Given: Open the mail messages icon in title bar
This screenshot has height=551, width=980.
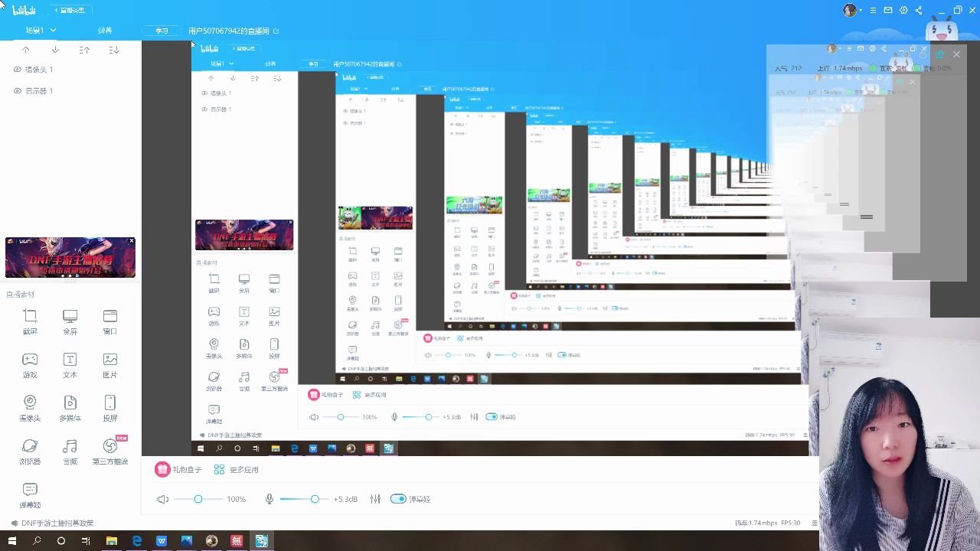Looking at the screenshot, I should point(888,10).
